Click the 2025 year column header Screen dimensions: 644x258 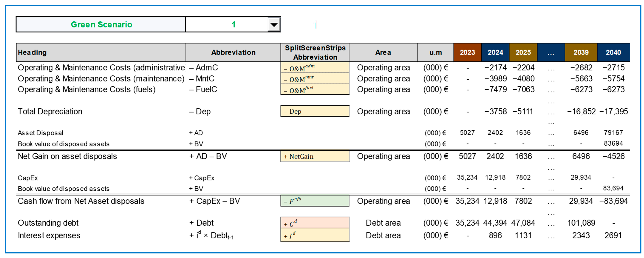pos(523,53)
